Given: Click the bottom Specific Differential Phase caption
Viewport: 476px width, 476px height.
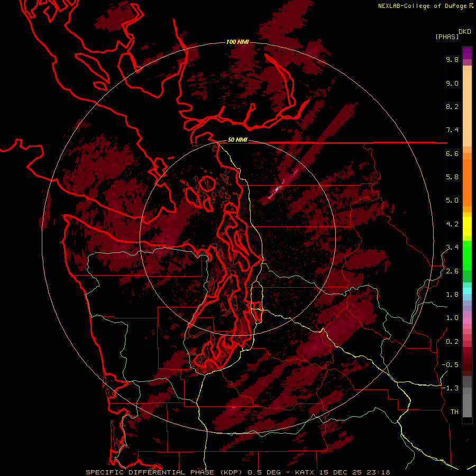Looking at the screenshot, I should [237, 472].
